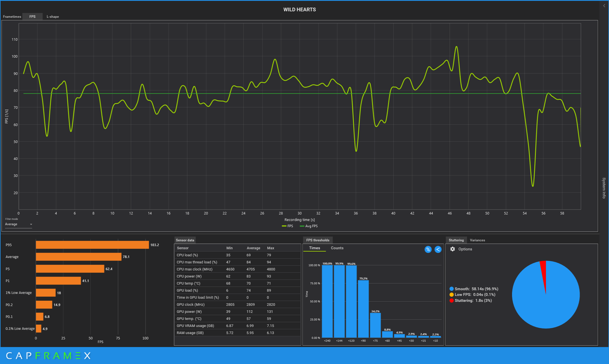The height and width of the screenshot is (364, 609).
Task: Click the Stuttering 1.8s (3%) legend text
Action: tap(473, 301)
